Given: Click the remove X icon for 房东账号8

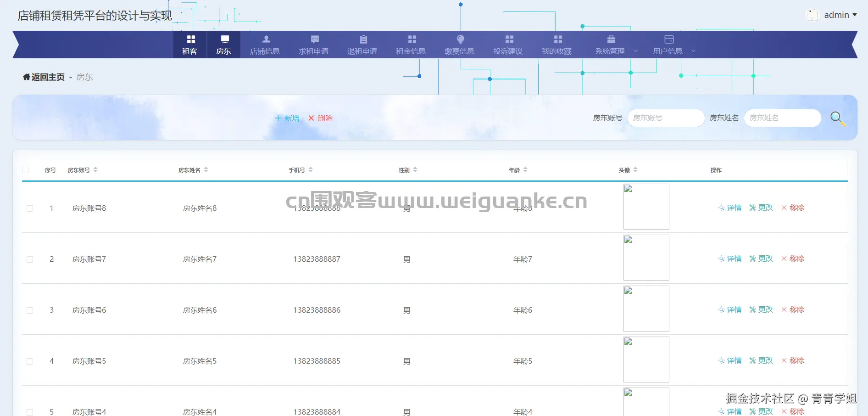Looking at the screenshot, I should click(x=784, y=208).
